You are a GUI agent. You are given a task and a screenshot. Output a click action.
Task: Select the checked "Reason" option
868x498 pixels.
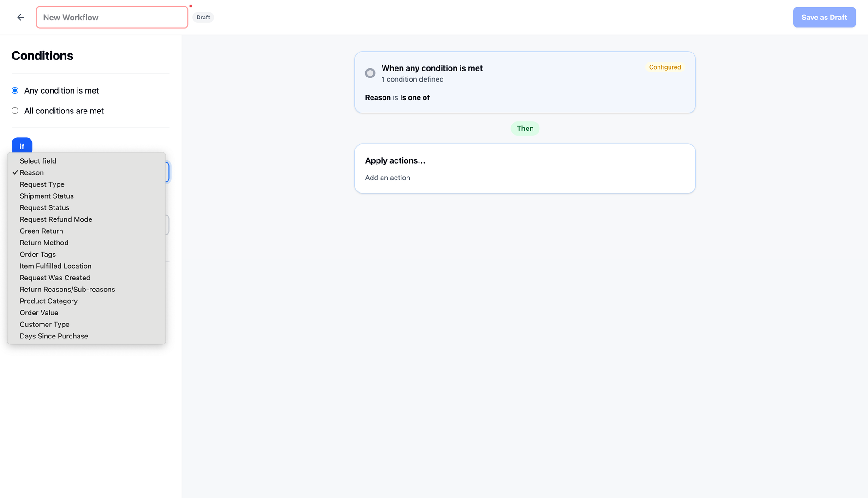pos(32,172)
